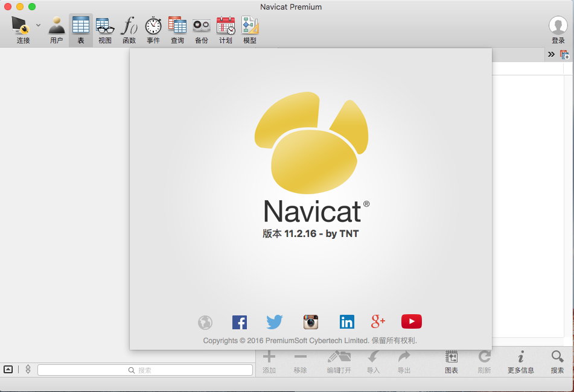Expand the Connection dropdown arrow

click(x=38, y=25)
